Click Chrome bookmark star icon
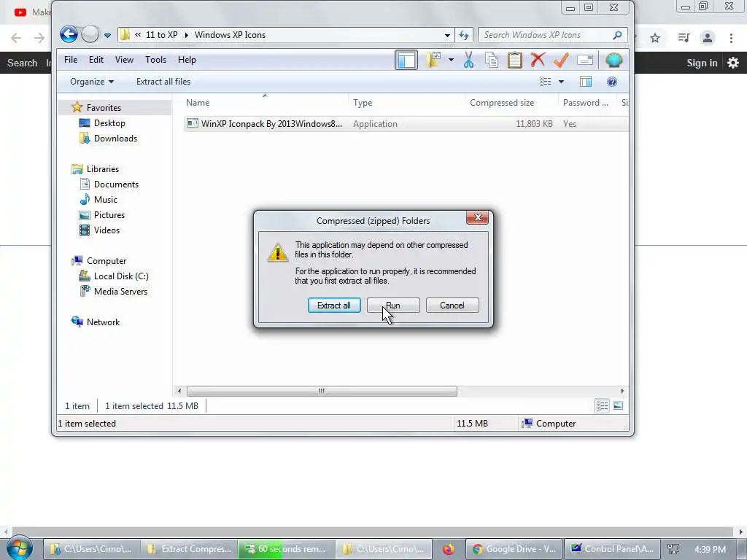 (x=655, y=38)
